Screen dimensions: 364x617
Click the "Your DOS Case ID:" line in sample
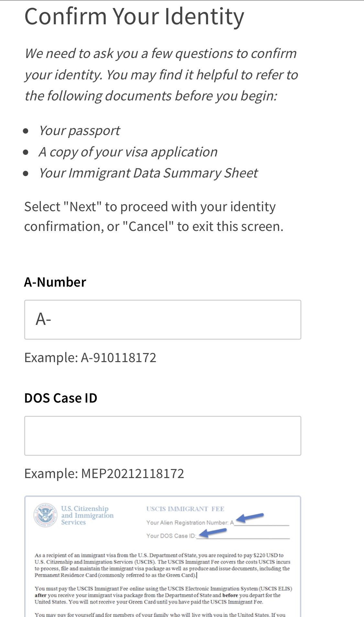click(171, 536)
